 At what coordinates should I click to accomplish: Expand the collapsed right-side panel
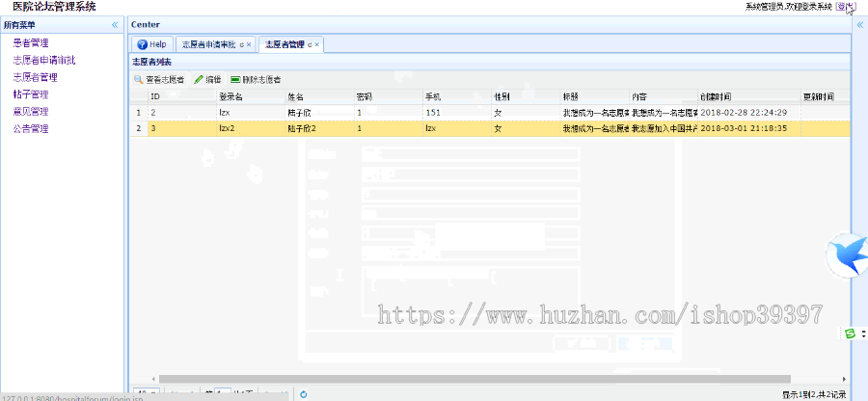pos(860,24)
